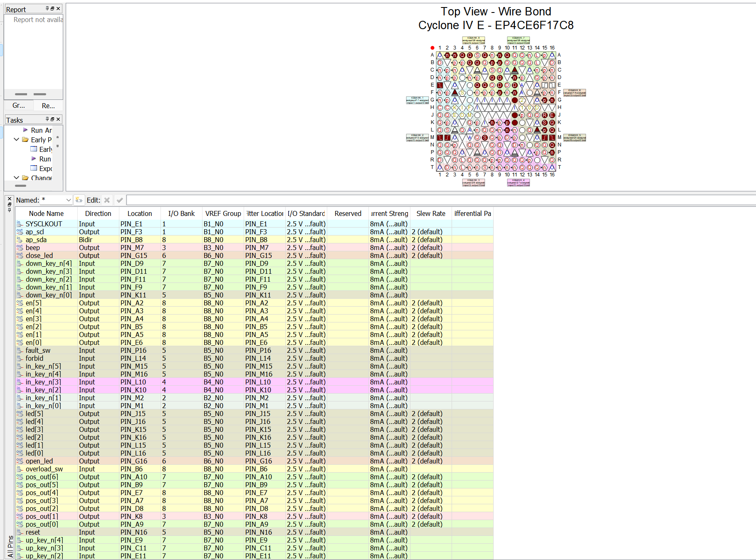
Task: Select the IOBANK_8 label in package view
Action: [x=474, y=40]
